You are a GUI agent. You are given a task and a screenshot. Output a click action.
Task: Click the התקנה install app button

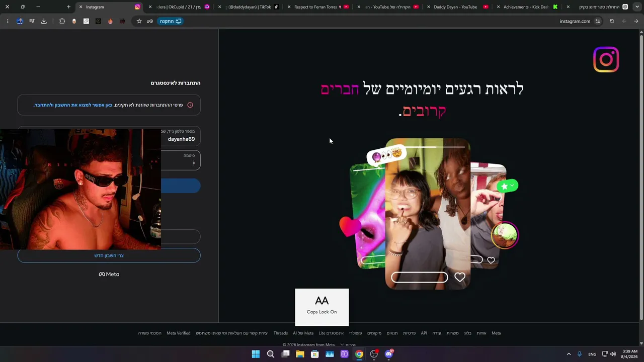(x=171, y=21)
